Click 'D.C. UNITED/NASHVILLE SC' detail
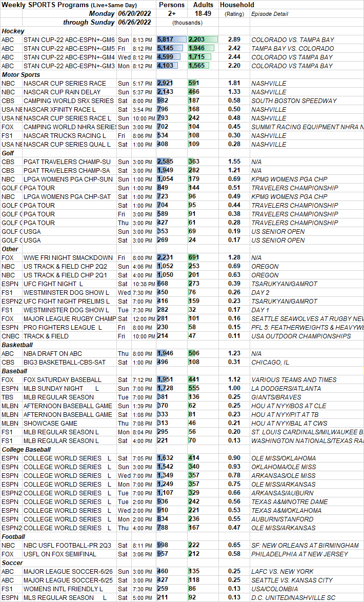Screen dimensions: 364x602 (293, 598)
